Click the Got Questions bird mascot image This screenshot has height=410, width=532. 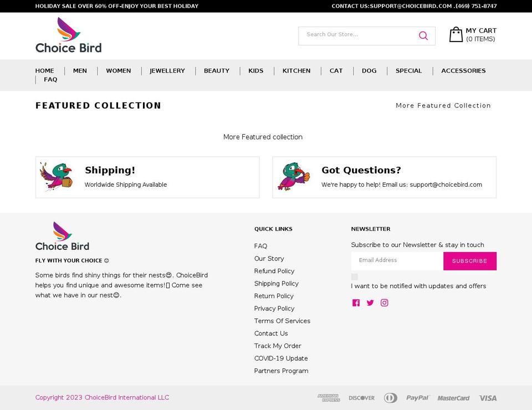click(294, 176)
